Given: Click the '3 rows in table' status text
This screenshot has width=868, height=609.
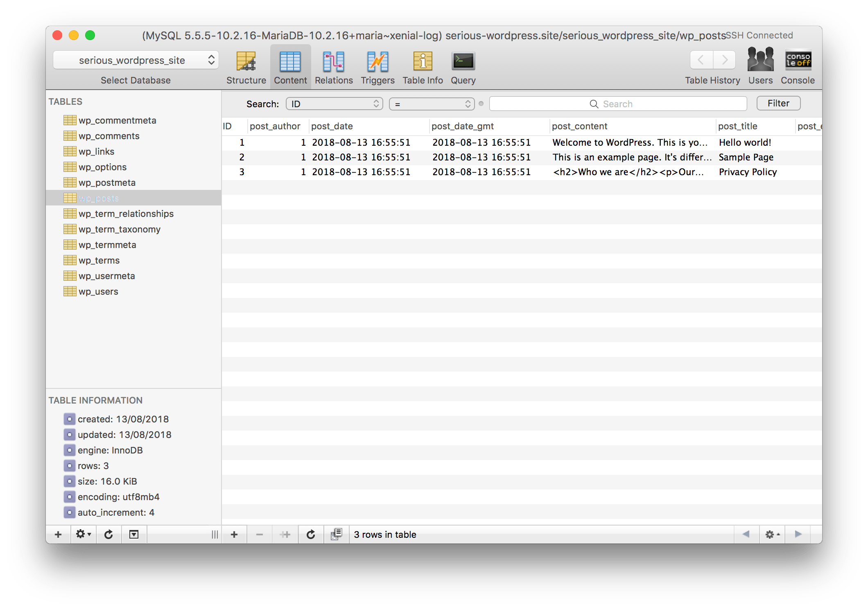Looking at the screenshot, I should pyautogui.click(x=385, y=535).
